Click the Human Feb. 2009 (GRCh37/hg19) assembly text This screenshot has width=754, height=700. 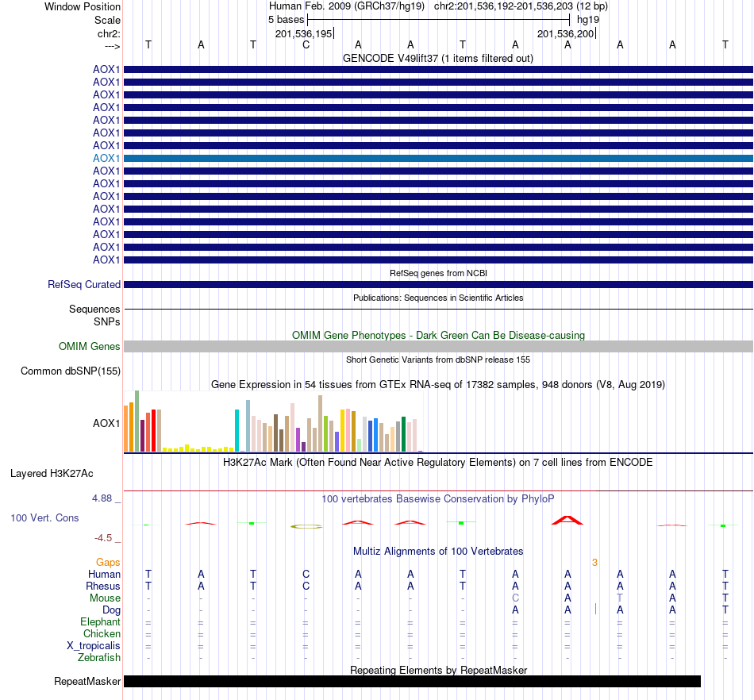coord(347,6)
